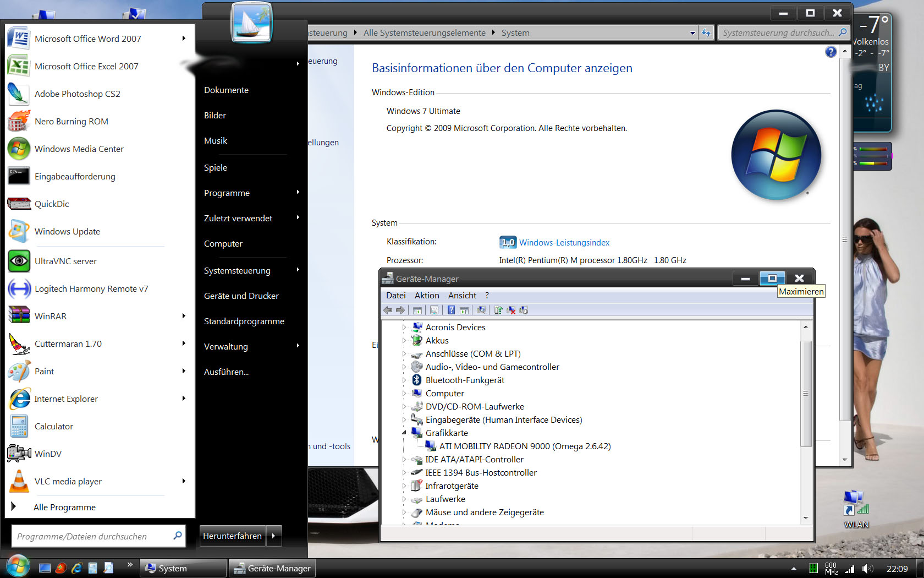Click the Start orb button

[18, 566]
